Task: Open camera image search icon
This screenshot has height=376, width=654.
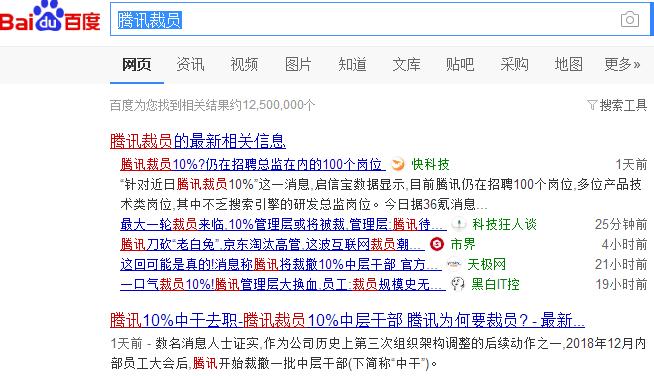Action: click(629, 19)
